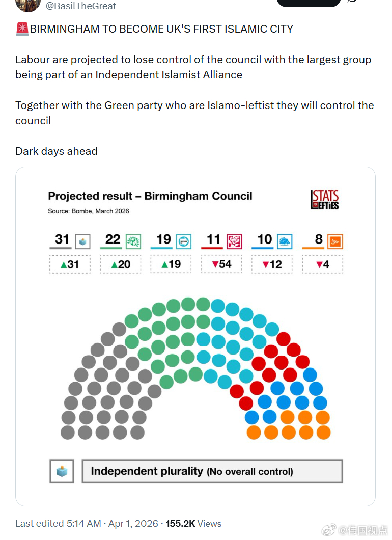Click the Conservative down 12 change box
Screen dimensions: 392x540
pos(272,264)
